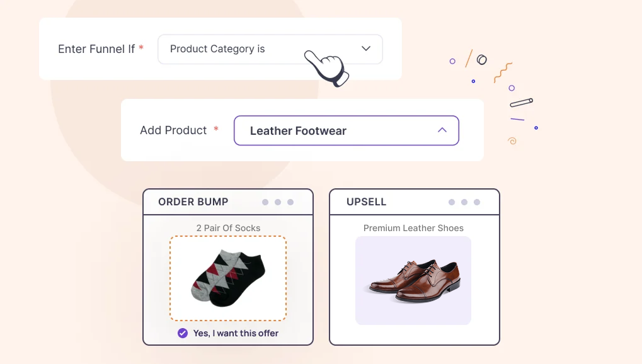Click the Premium Leather Shoes thumbnail
Image resolution: width=642 pixels, height=364 pixels.
tap(413, 280)
